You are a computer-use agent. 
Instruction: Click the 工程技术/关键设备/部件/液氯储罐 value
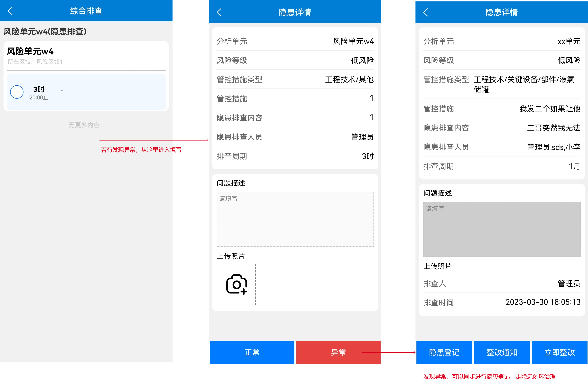[524, 84]
